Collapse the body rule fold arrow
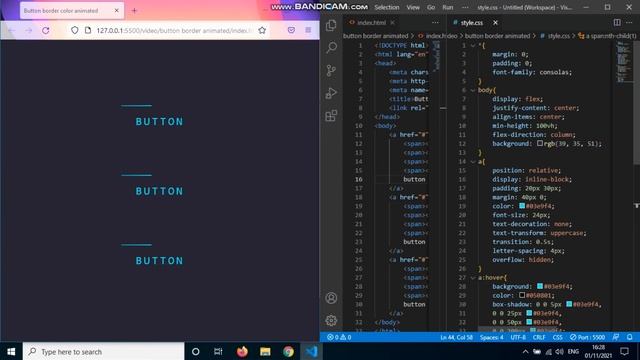640x360 pixels. click(x=473, y=90)
